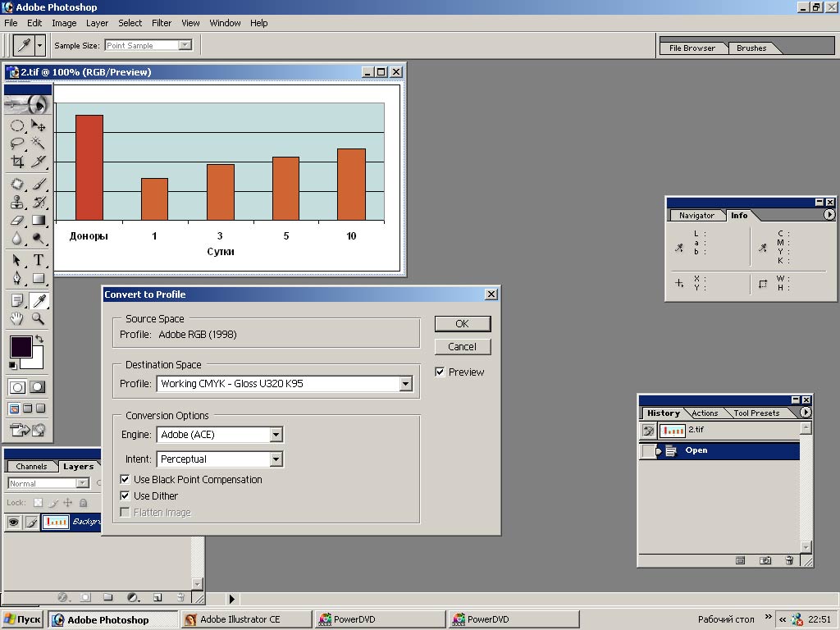This screenshot has width=840, height=630.
Task: Open Info panel flyout menu arrow
Action: click(x=829, y=215)
